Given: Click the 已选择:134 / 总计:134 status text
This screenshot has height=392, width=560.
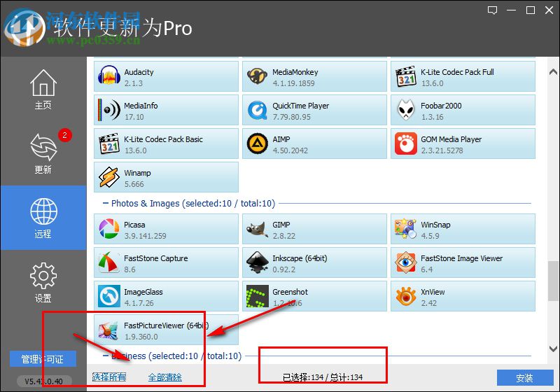Looking at the screenshot, I should [323, 377].
